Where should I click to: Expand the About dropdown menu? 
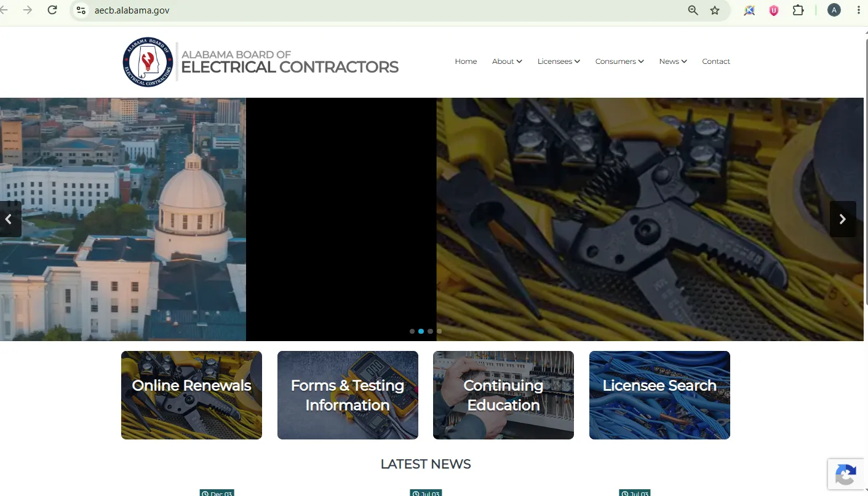click(507, 61)
